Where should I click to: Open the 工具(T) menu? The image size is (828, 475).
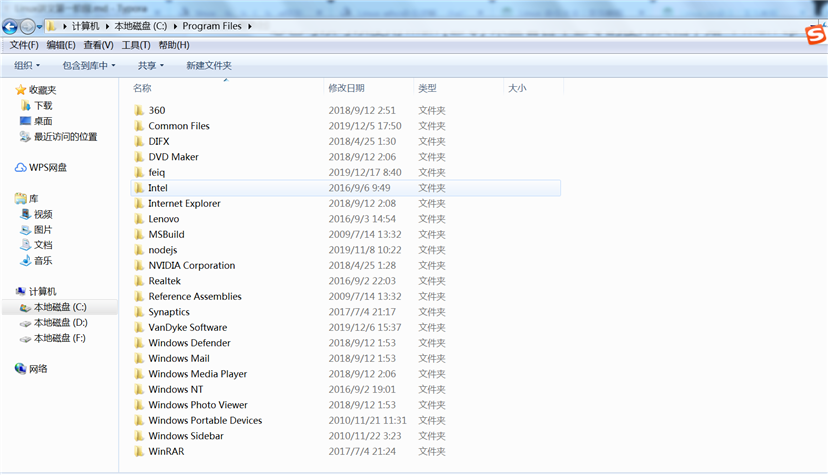(136, 45)
